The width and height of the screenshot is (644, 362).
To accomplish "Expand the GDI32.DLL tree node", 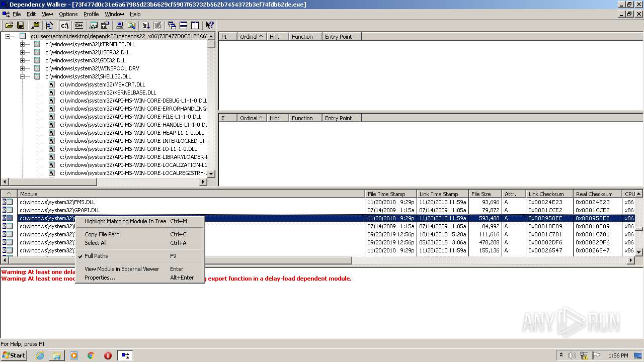I will [22, 60].
